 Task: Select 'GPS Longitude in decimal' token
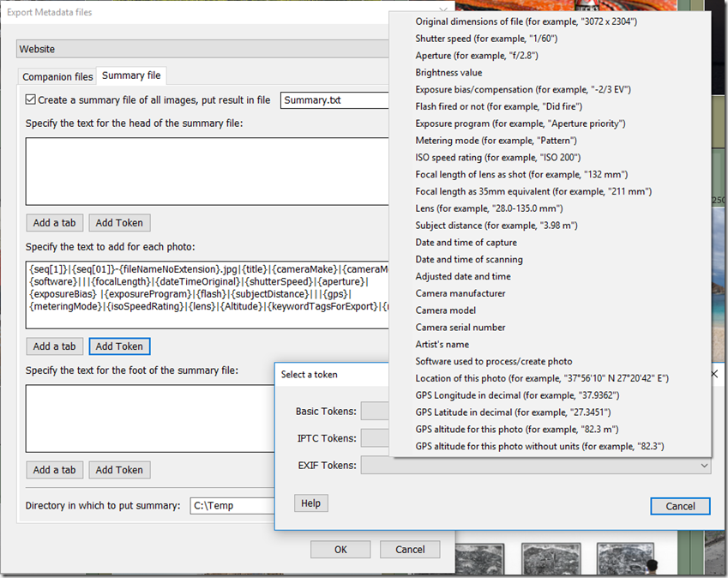517,395
